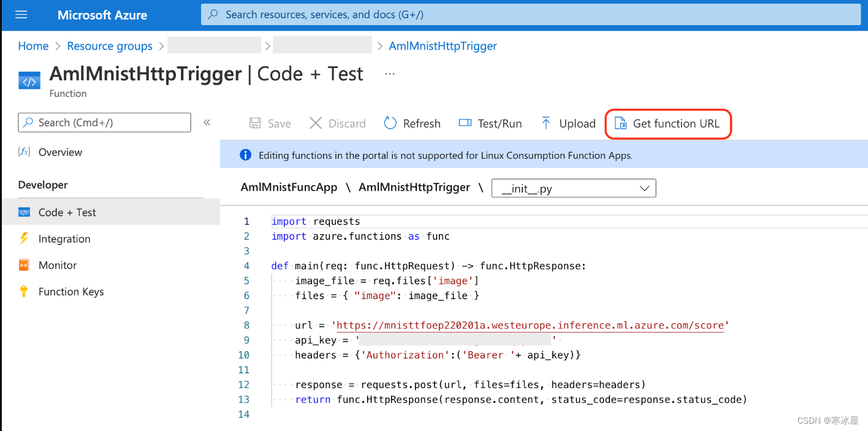Click the 'image_file = req.files' code line
The image size is (868, 431).
(387, 281)
